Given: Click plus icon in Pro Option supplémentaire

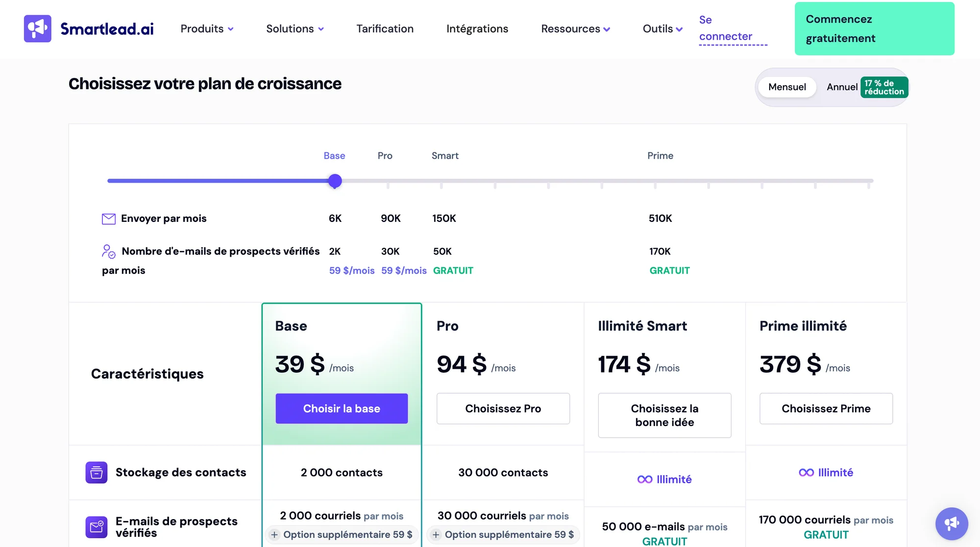Looking at the screenshot, I should point(436,535).
